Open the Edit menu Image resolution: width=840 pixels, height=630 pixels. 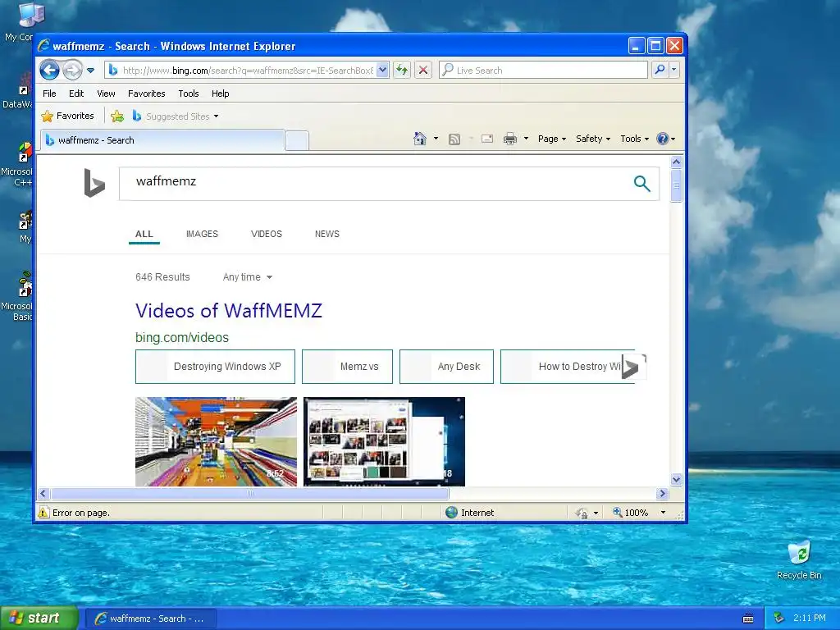(x=76, y=94)
